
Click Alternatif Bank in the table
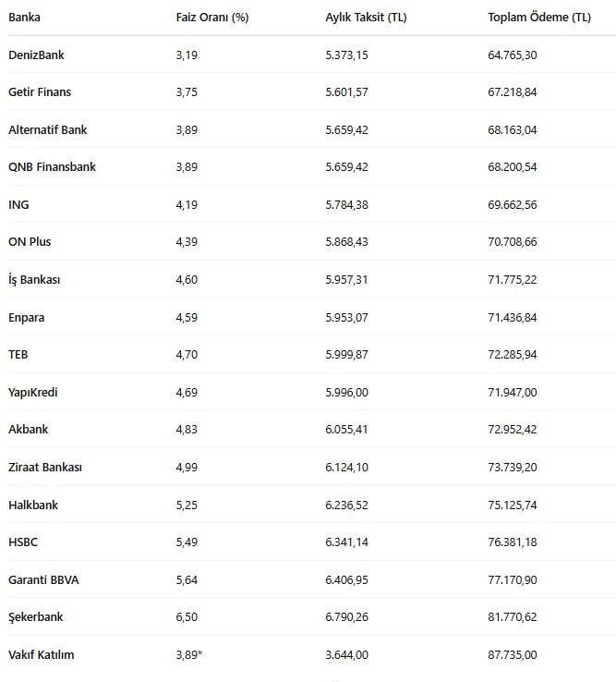[x=48, y=130]
